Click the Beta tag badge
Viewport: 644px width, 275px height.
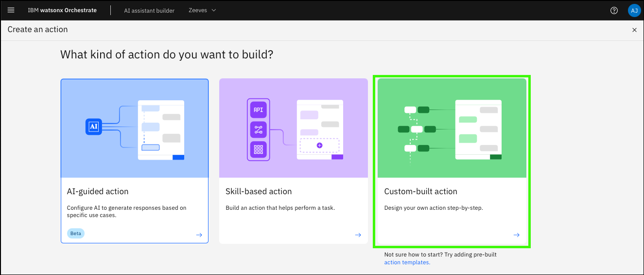[75, 233]
